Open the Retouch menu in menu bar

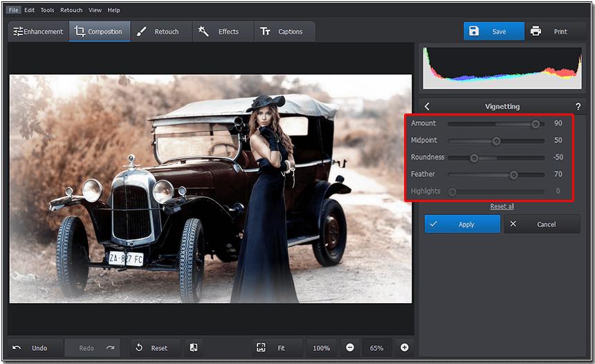click(x=71, y=10)
